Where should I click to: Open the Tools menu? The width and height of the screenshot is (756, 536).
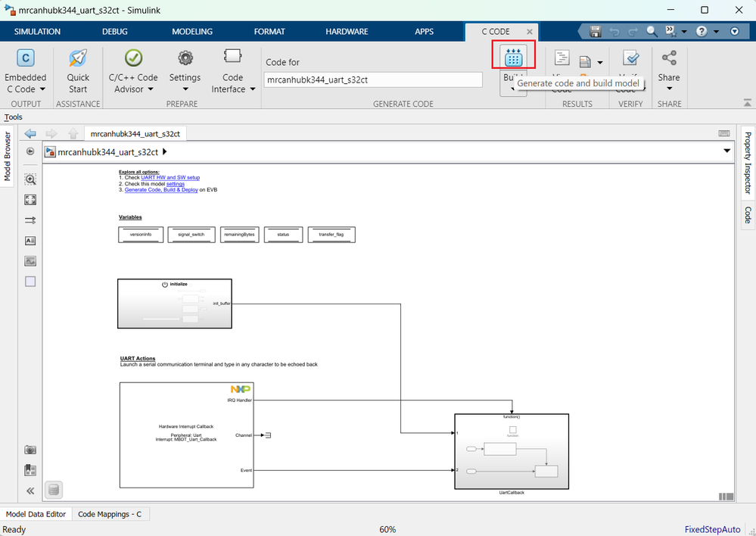click(14, 117)
